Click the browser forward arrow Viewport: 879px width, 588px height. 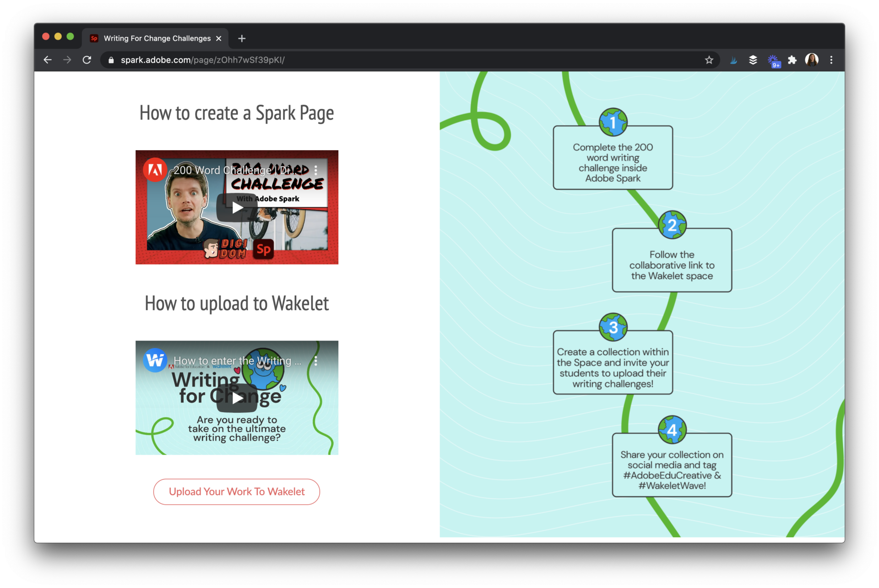point(67,60)
